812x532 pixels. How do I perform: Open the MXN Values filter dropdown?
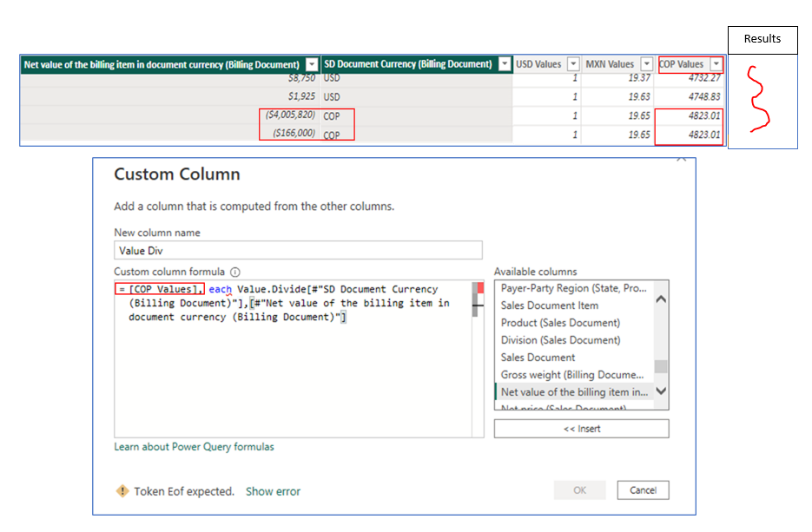point(646,63)
